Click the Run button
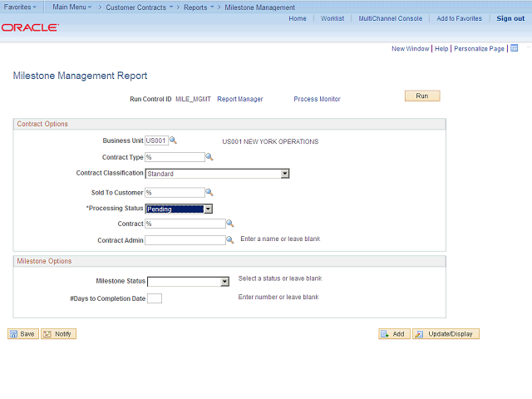Viewport: 532px width, 399px height. click(x=422, y=96)
